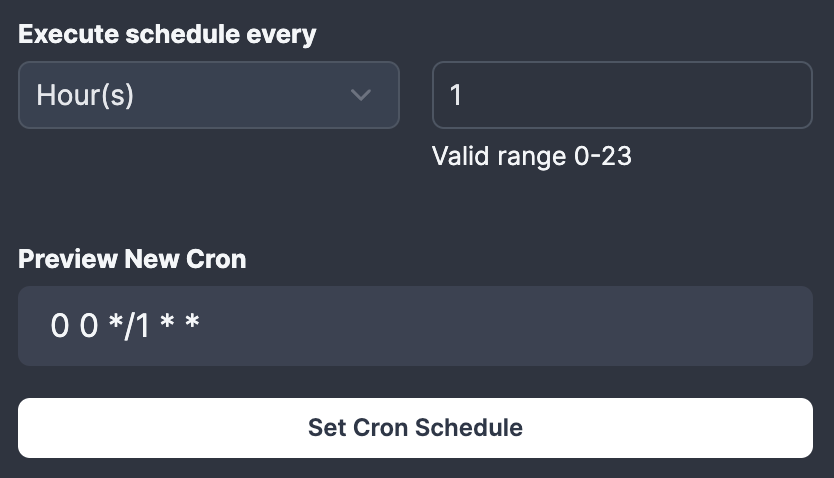This screenshot has height=478, width=834.
Task: Expand the schedule unit selector showing Hour(s)
Action: click(x=208, y=96)
